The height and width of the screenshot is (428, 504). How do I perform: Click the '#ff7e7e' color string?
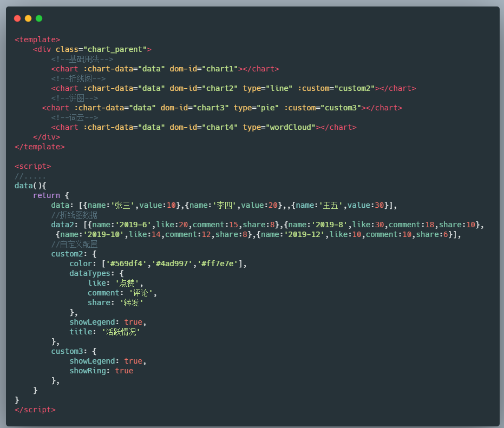click(218, 264)
